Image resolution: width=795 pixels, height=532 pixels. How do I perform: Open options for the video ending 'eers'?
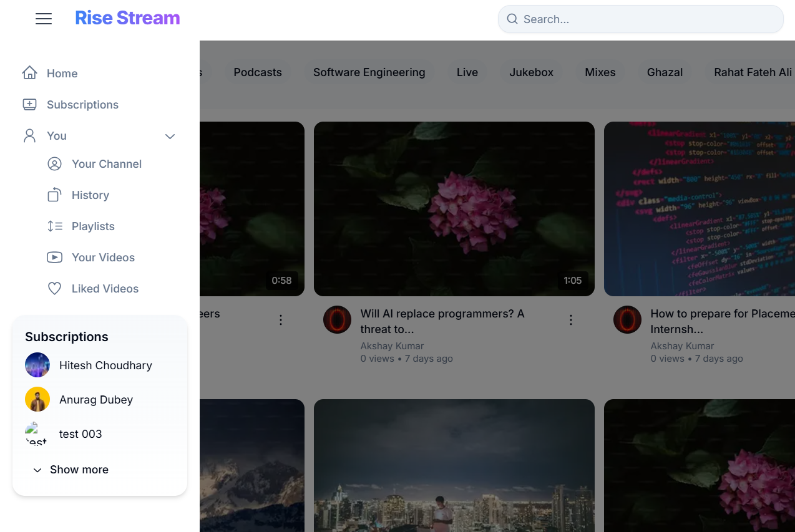pos(280,320)
